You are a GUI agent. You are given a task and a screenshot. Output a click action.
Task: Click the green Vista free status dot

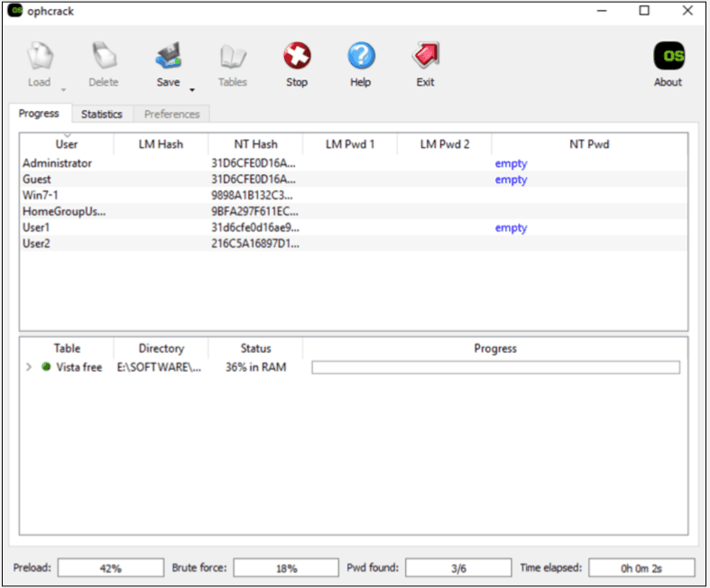pos(46,368)
